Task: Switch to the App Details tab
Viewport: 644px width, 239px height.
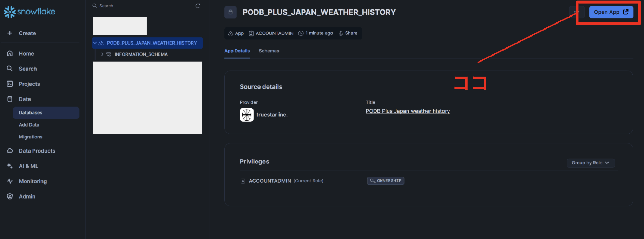Action: 237,51
